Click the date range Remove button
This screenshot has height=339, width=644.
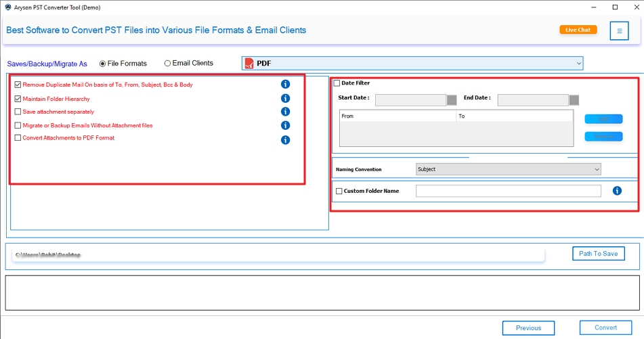[604, 136]
